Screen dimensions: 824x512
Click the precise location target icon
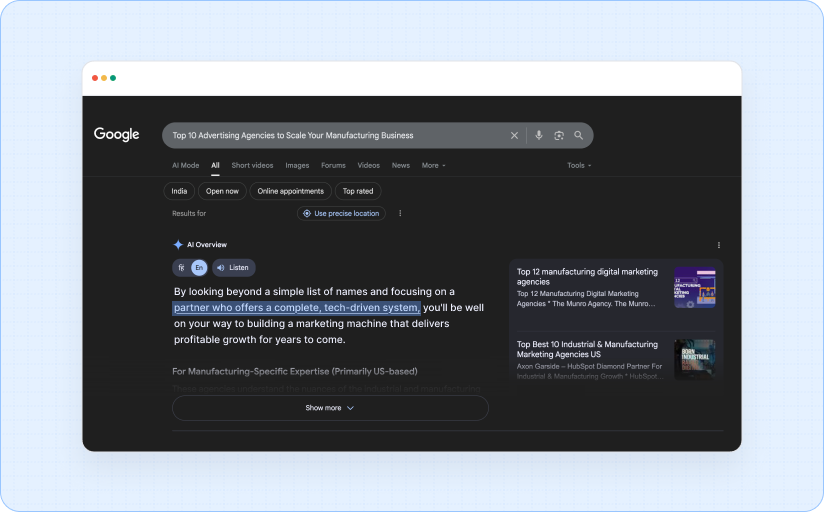click(x=307, y=213)
